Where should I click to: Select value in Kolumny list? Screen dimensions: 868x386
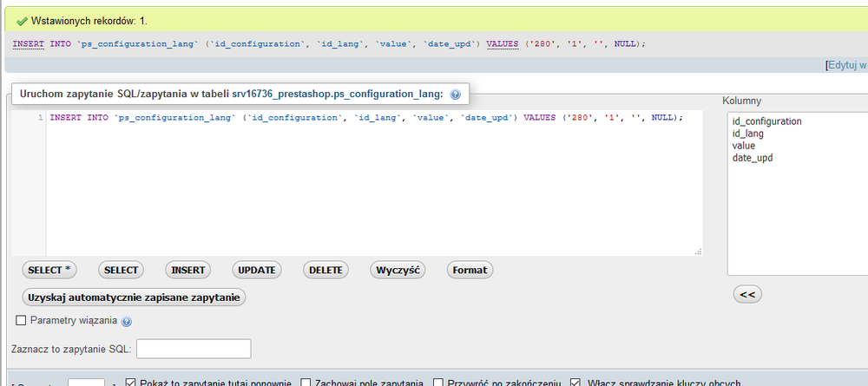[x=744, y=146]
